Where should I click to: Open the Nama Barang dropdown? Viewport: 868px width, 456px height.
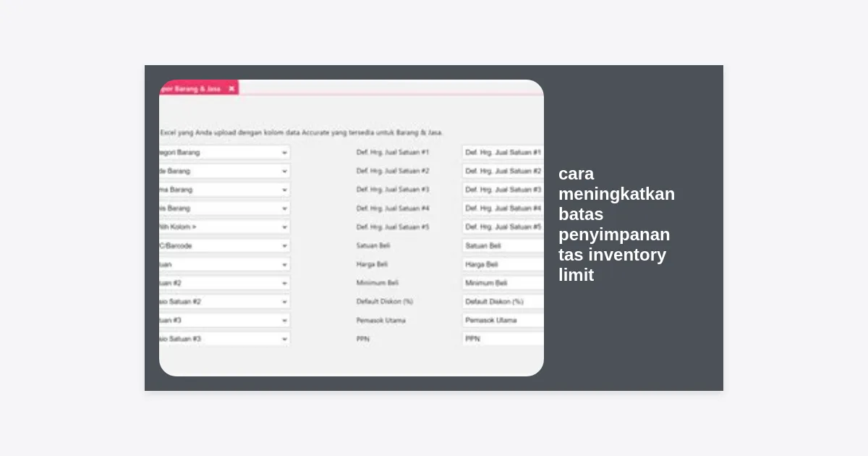pyautogui.click(x=284, y=190)
